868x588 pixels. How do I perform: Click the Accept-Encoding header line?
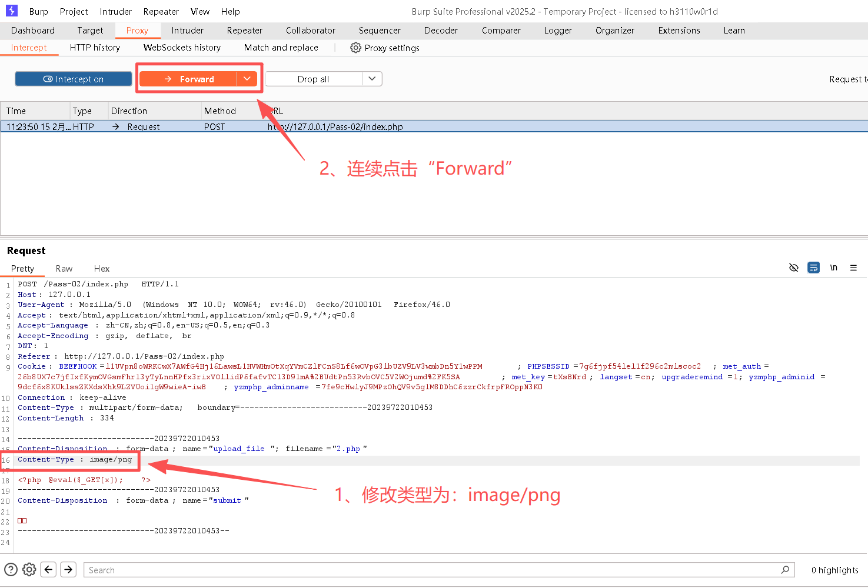(x=105, y=336)
